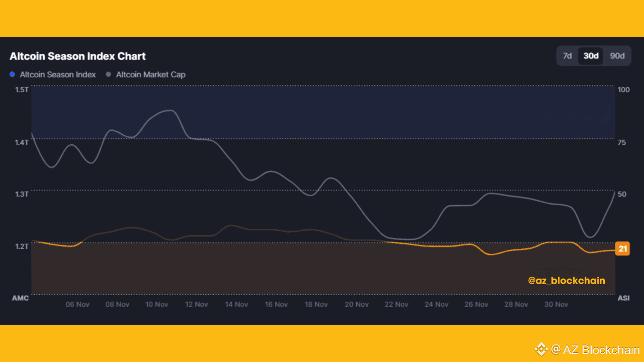Click the AZ Blockchain author label
Screen dimensions: 644x362
[x=596, y=349]
